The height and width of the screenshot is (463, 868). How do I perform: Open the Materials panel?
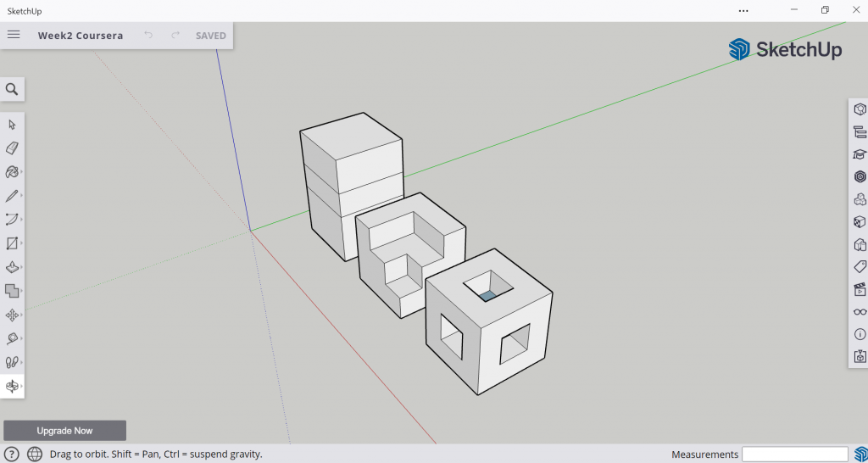[x=860, y=222]
